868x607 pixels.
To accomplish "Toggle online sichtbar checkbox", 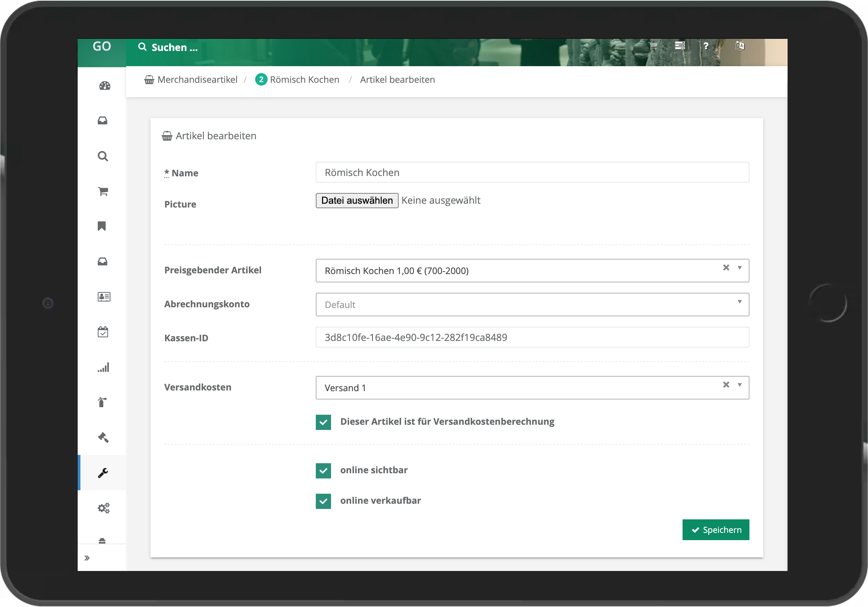I will tap(323, 470).
